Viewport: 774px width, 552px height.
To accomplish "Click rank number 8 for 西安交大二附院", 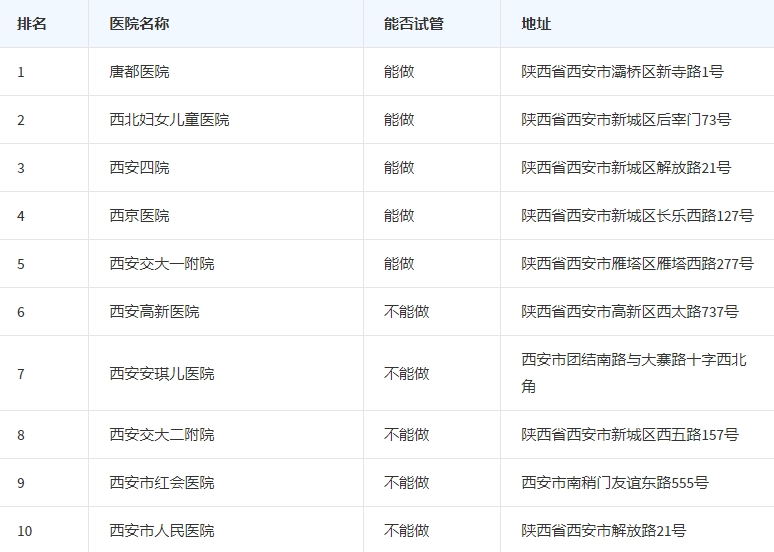I will tap(21, 434).
